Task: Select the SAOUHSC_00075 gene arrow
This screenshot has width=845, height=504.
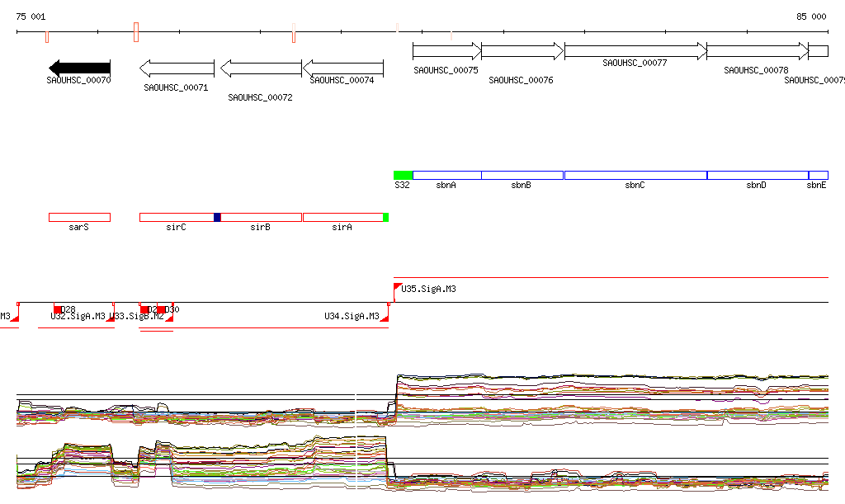Action: [446, 51]
